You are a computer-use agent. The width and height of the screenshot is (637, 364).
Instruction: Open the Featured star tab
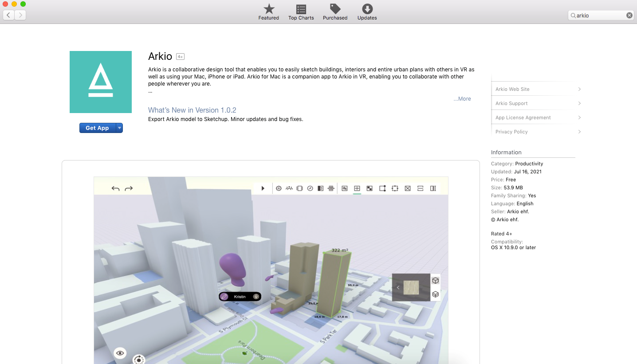(x=269, y=12)
